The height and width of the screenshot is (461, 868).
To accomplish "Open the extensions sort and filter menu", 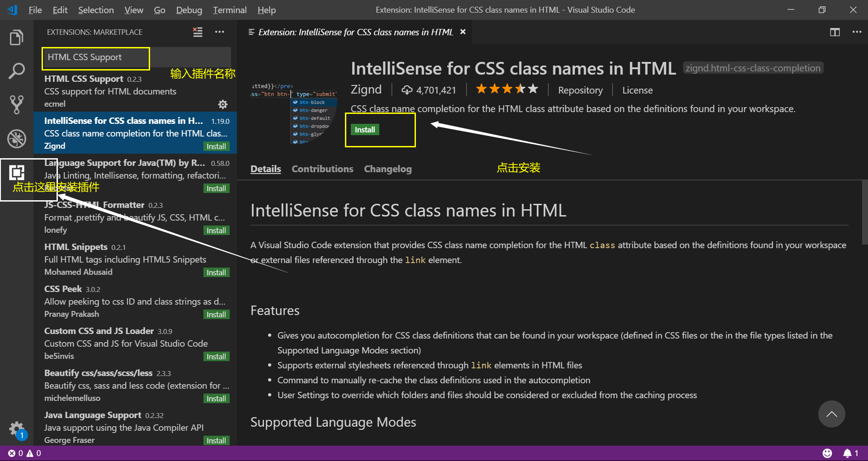I will point(198,32).
